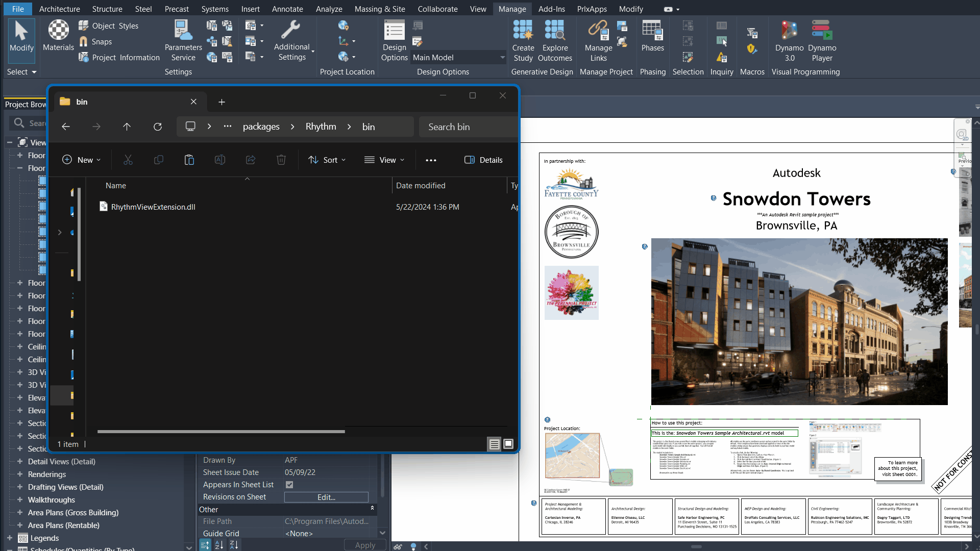Image resolution: width=980 pixels, height=551 pixels.
Task: Switch to the Add-Ins ribbon tab
Action: (551, 9)
